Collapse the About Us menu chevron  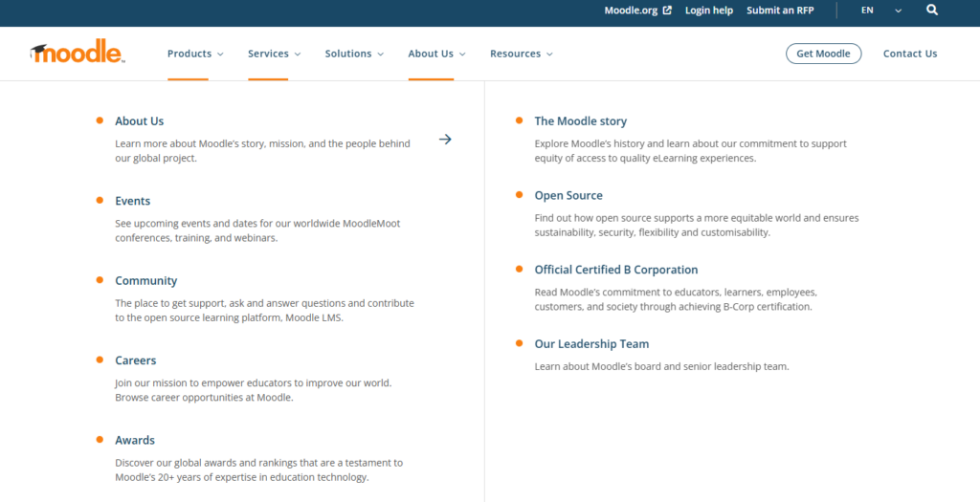[x=462, y=55]
